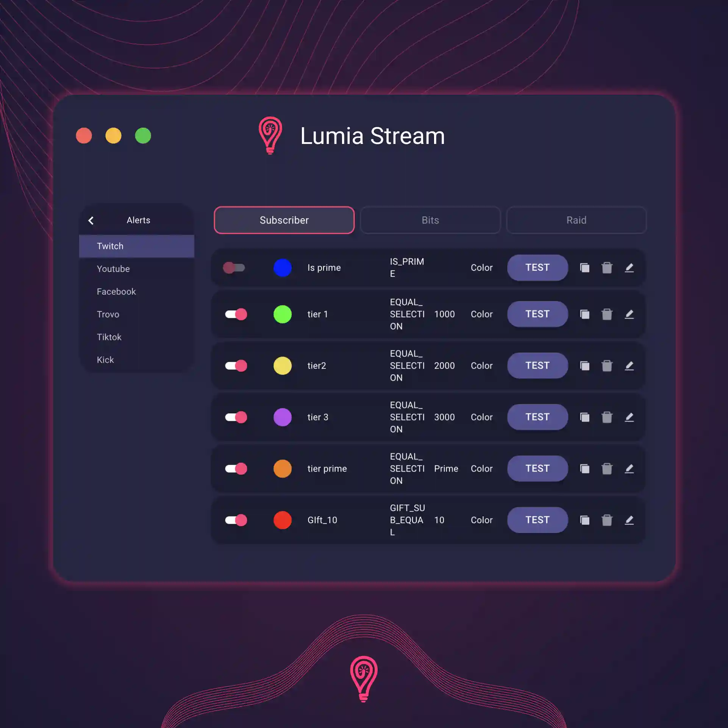This screenshot has height=728, width=728.
Task: Click the copy icon for tier prime alert
Action: click(x=584, y=469)
